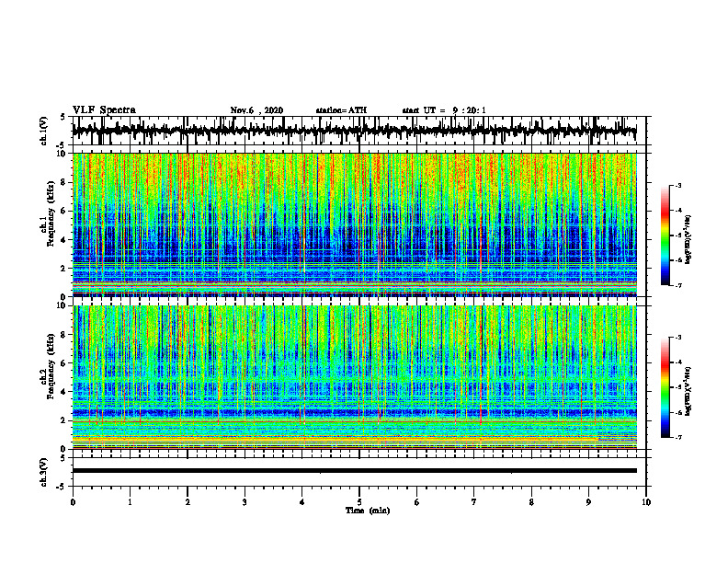
Task: Click the ch.1 frequency tick label "8"
Action: click(65, 182)
